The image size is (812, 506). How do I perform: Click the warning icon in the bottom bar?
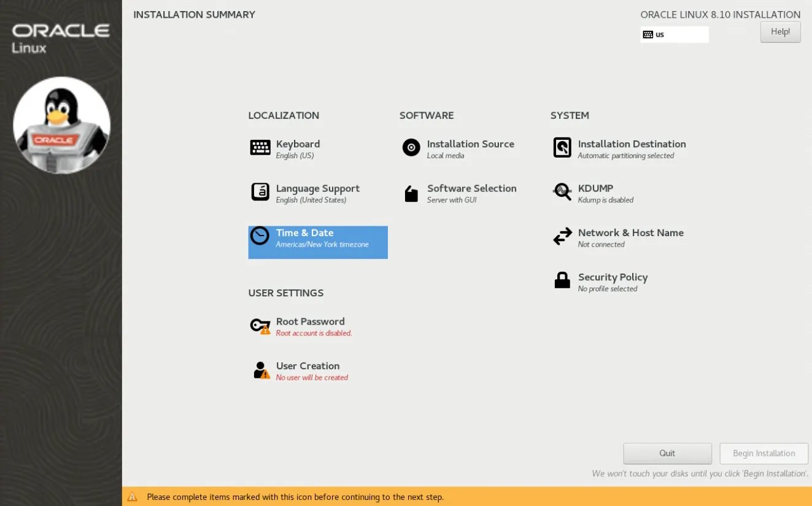132,497
